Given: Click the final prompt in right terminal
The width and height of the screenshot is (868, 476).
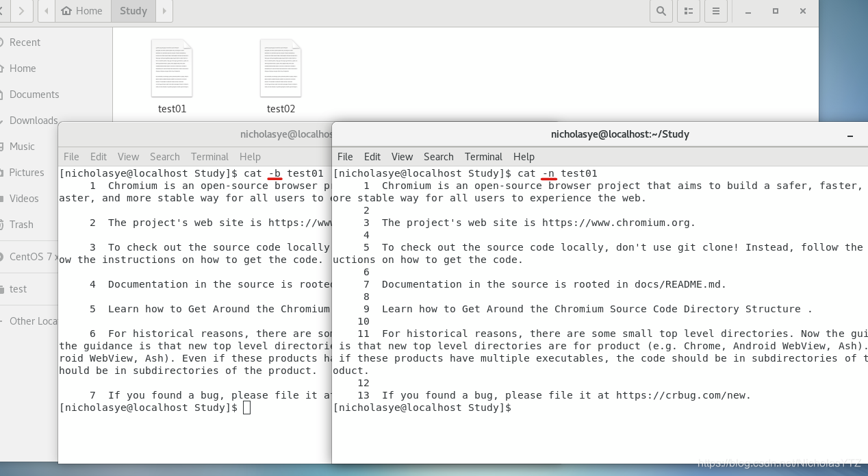Looking at the screenshot, I should [x=422, y=408].
